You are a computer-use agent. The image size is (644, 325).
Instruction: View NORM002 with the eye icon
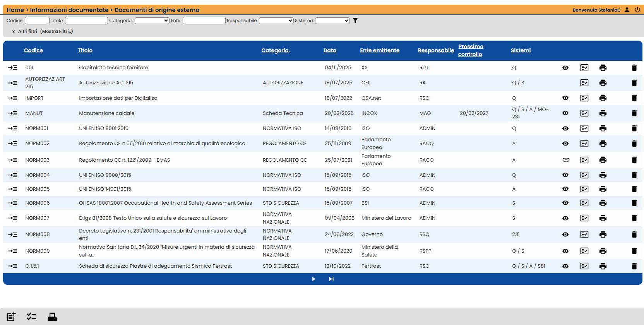pyautogui.click(x=565, y=144)
